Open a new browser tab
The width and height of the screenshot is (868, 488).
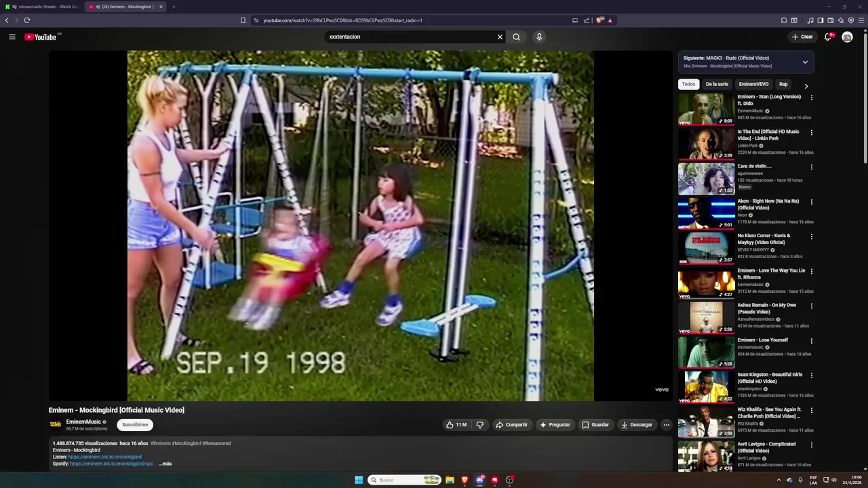pyautogui.click(x=173, y=7)
